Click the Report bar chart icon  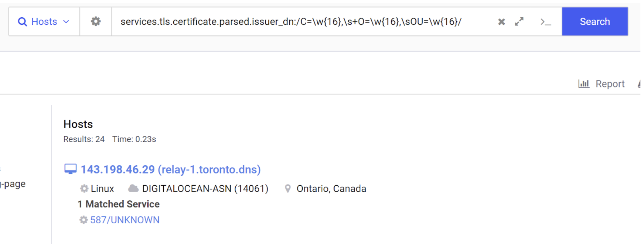pos(584,84)
